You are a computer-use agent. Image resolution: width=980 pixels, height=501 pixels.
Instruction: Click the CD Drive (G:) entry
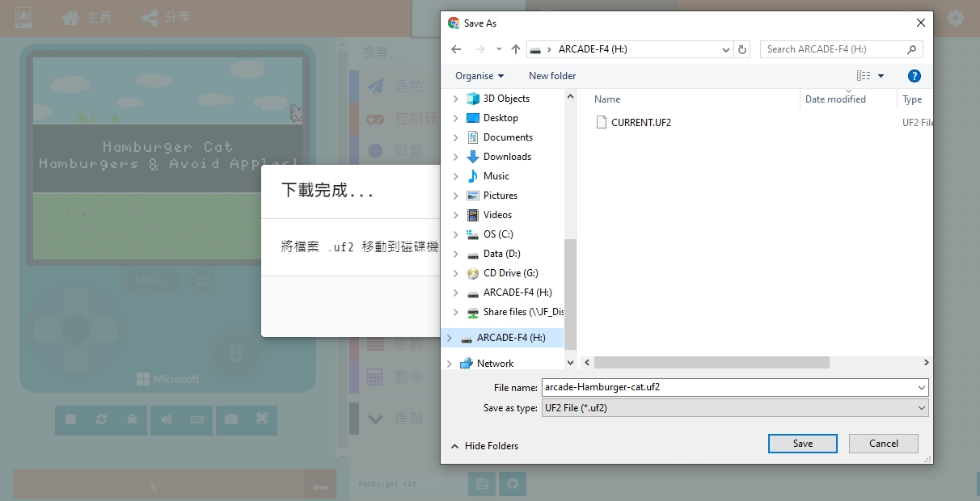[x=510, y=273]
